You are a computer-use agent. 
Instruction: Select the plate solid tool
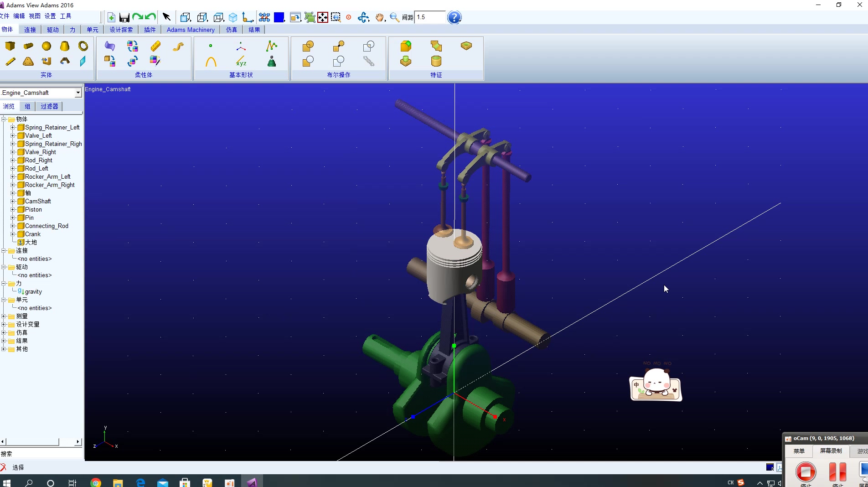pos(28,61)
